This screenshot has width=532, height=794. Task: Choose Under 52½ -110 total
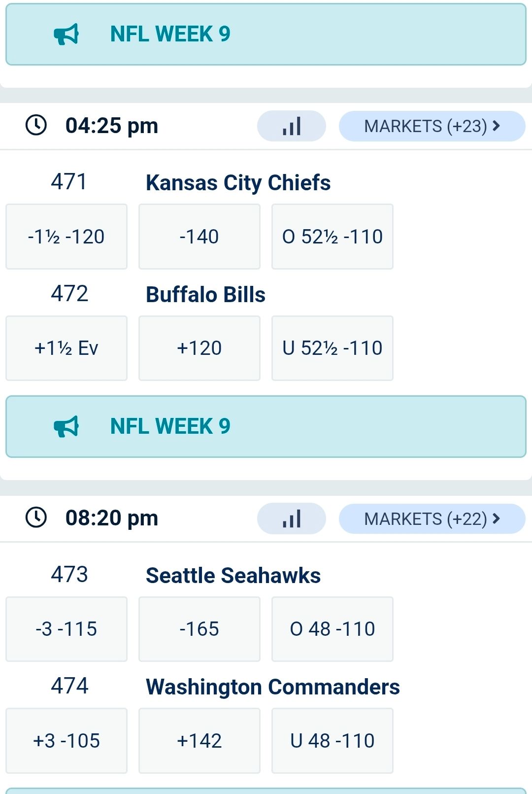pyautogui.click(x=332, y=348)
